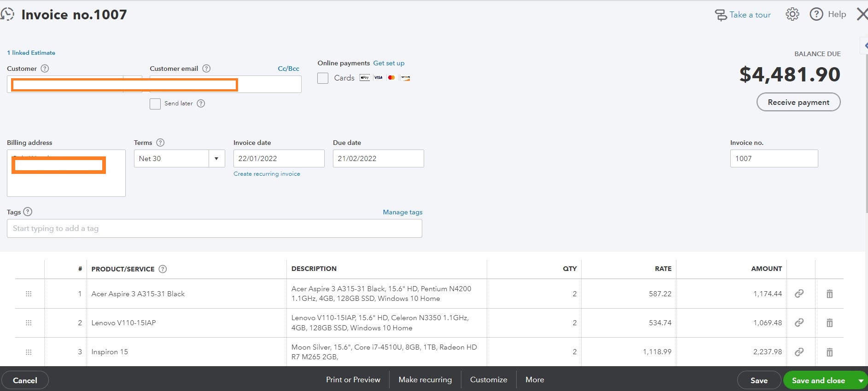868x391 pixels.
Task: Select the Acer Aspire 3 A315-31 Black product cell
Action: (186, 293)
